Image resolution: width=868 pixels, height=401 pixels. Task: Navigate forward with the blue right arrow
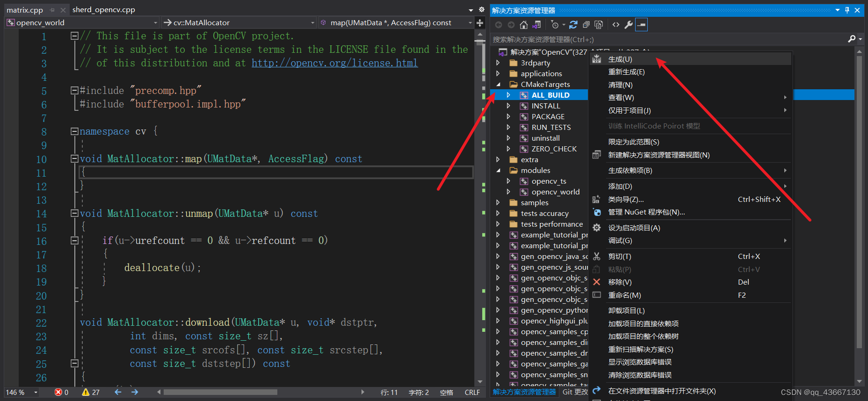(x=135, y=392)
